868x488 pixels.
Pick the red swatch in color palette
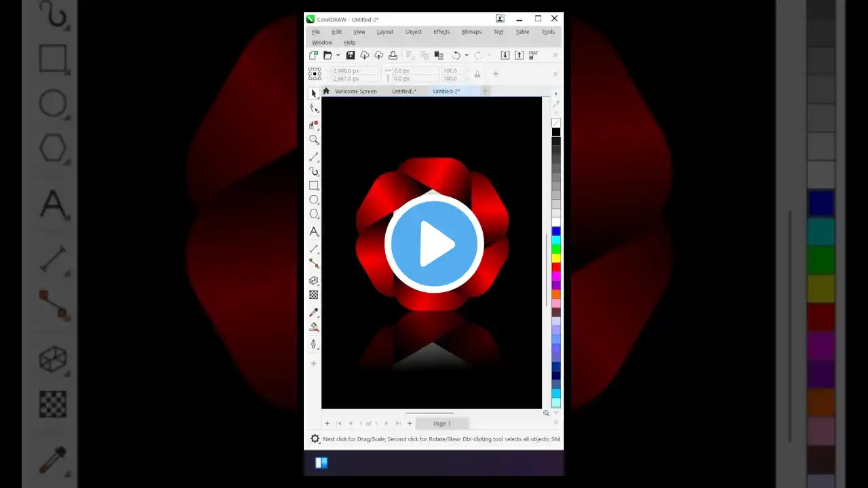[556, 267]
